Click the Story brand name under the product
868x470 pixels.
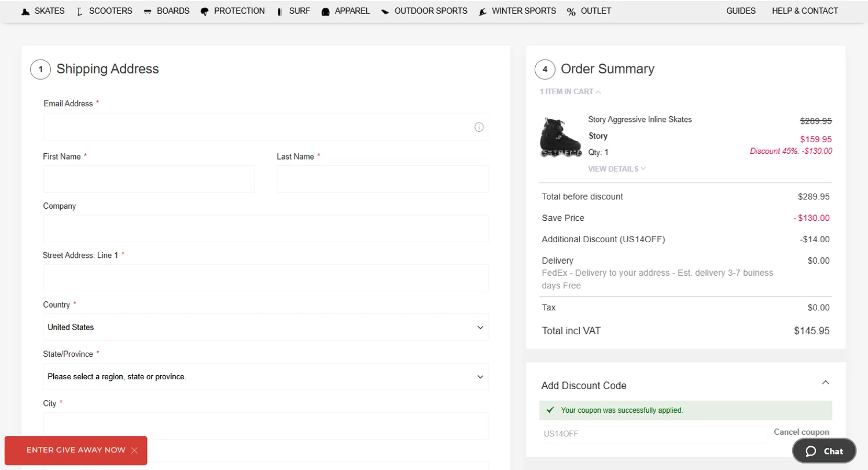(x=598, y=136)
